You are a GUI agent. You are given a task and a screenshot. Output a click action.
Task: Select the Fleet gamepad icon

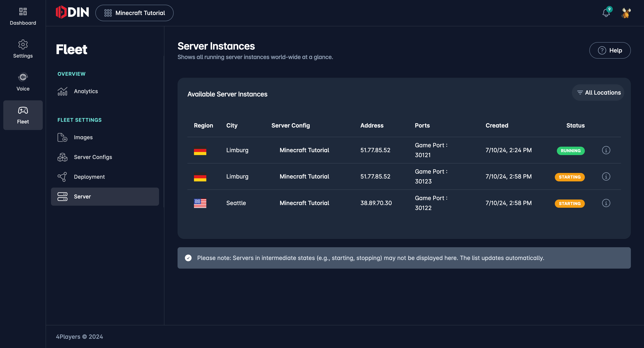[x=23, y=110]
